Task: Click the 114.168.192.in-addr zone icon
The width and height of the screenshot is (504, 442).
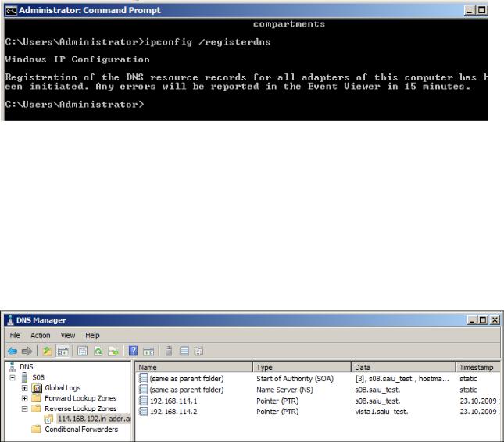Action: (x=49, y=419)
